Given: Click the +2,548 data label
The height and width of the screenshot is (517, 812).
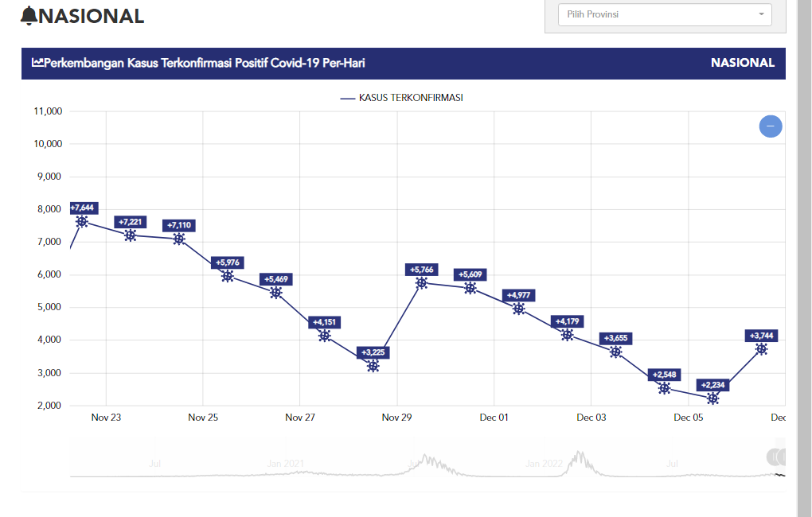Looking at the screenshot, I should point(665,375).
